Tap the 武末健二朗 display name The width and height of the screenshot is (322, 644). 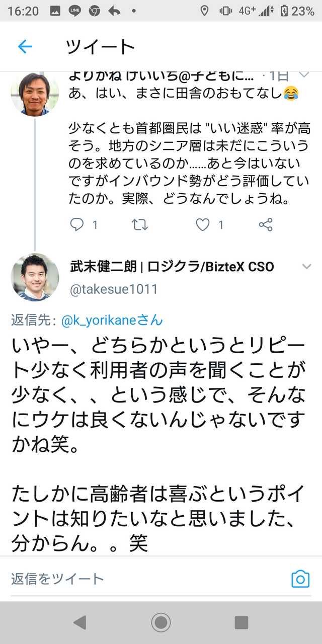(x=103, y=267)
